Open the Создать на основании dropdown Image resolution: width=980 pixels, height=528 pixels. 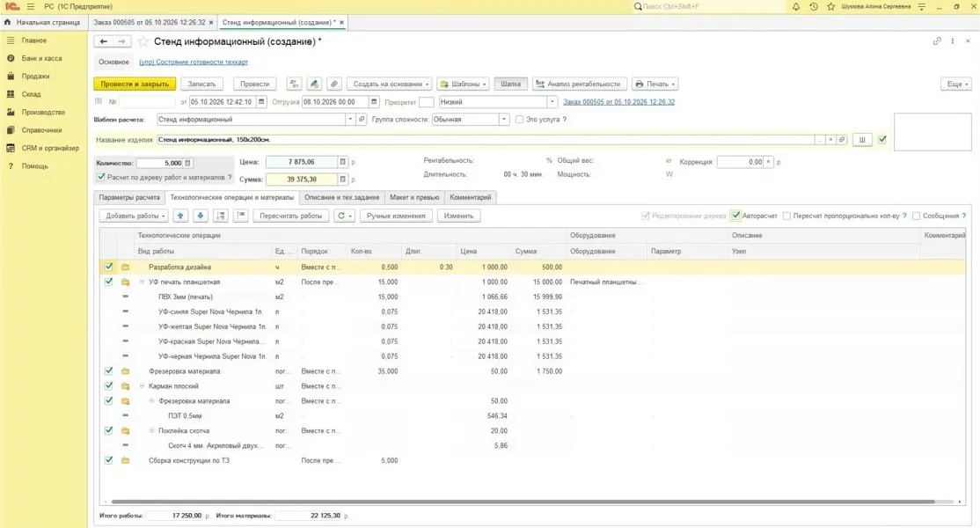(x=391, y=84)
